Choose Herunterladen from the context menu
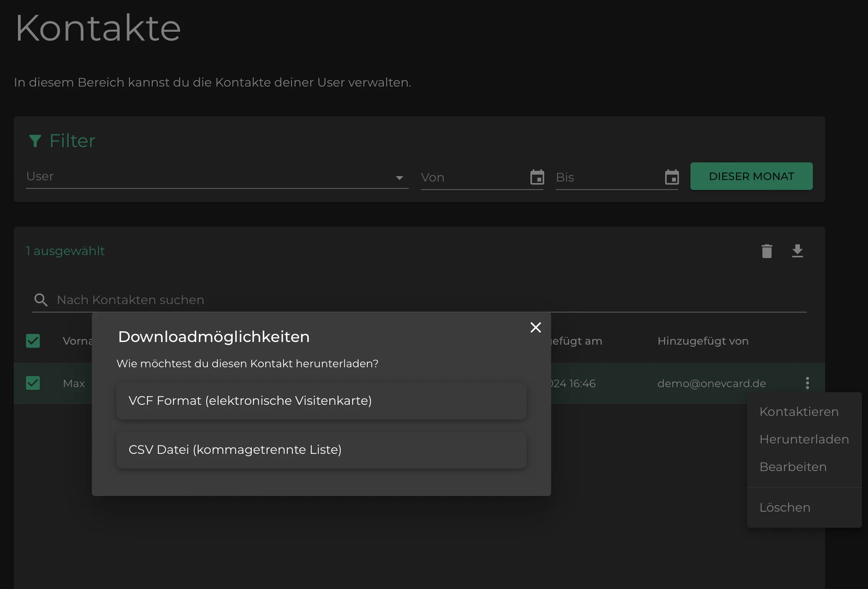868x589 pixels. [x=804, y=439]
